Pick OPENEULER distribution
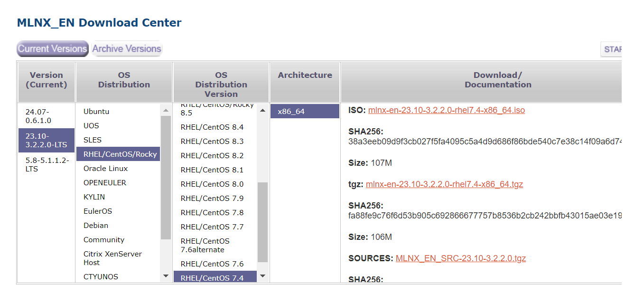The height and width of the screenshot is (294, 644). [118, 182]
